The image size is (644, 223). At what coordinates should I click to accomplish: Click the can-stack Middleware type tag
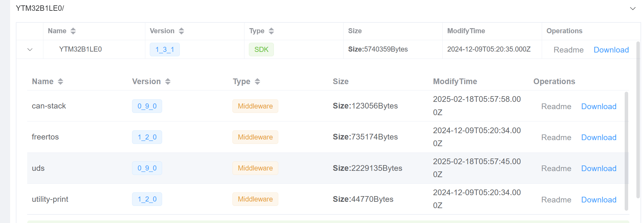[x=255, y=106]
